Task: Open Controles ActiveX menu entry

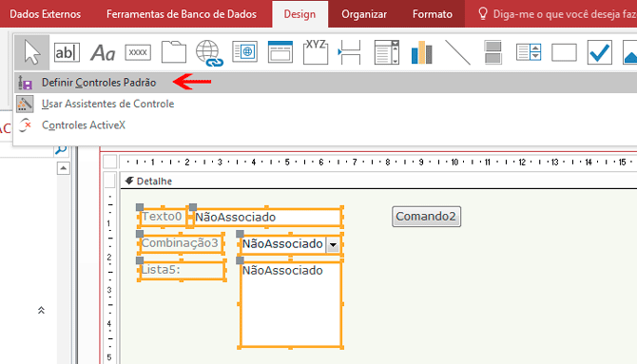Action: (325, 125)
